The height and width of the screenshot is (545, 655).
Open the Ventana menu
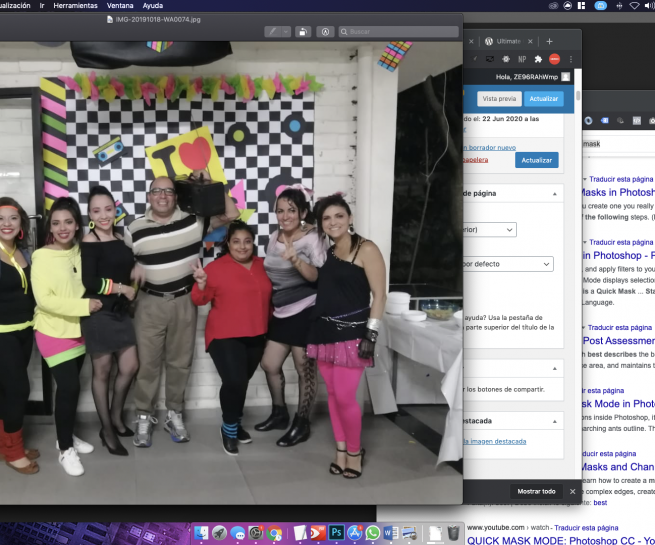pos(120,5)
